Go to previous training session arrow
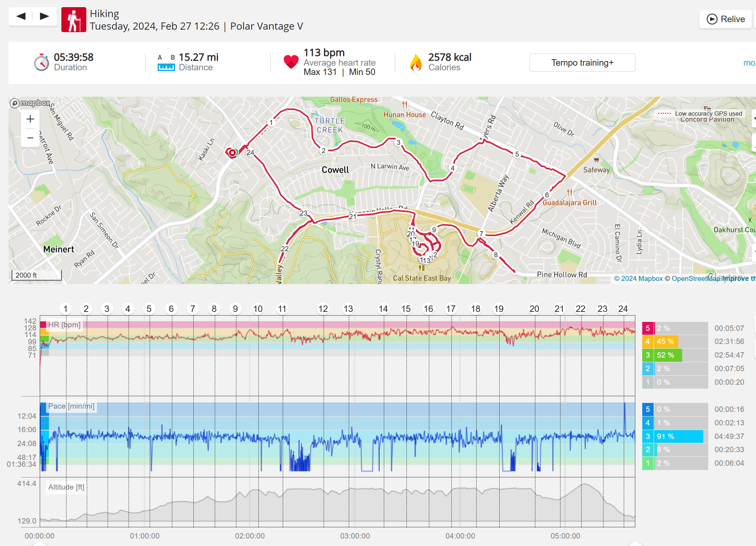 pyautogui.click(x=21, y=16)
